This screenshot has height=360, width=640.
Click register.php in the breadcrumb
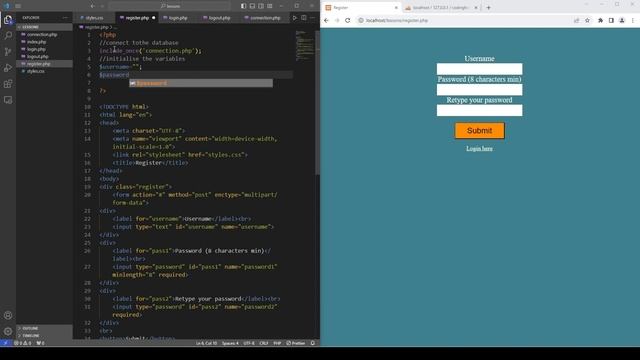[x=97, y=27]
